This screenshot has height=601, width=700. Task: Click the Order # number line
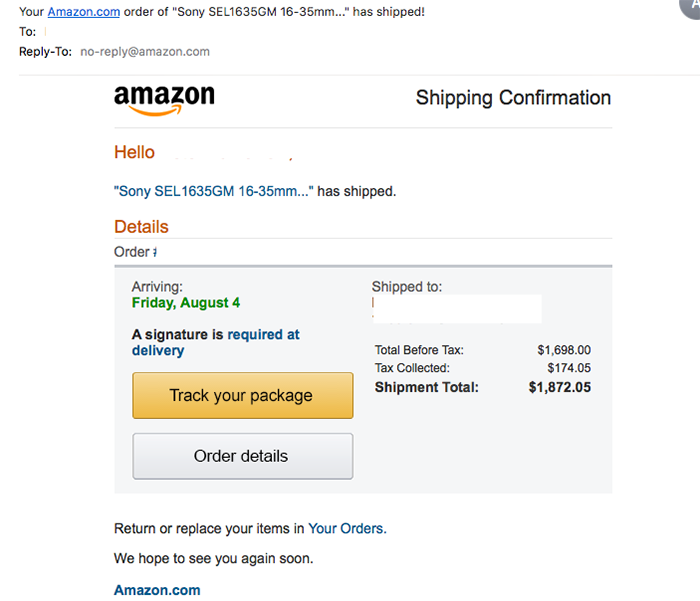136,252
